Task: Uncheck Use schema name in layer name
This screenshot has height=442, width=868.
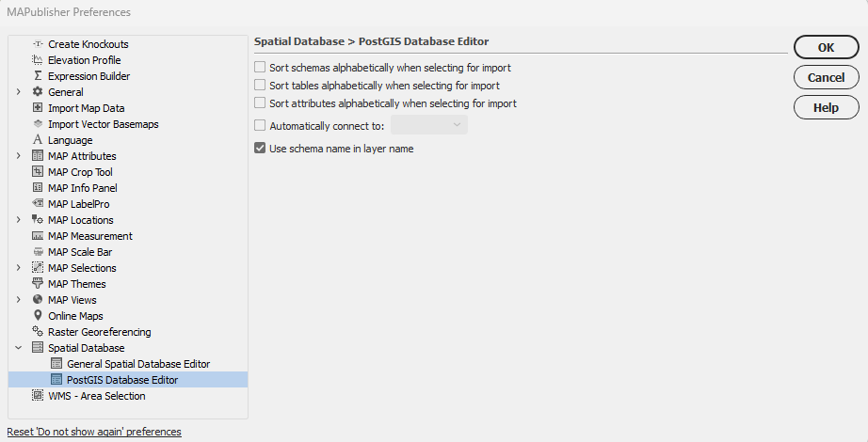Action: point(260,149)
